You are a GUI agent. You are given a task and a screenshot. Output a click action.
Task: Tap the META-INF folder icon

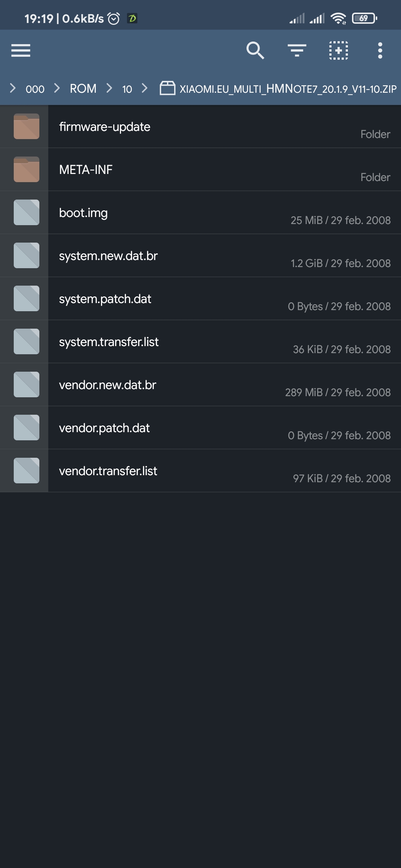[26, 170]
